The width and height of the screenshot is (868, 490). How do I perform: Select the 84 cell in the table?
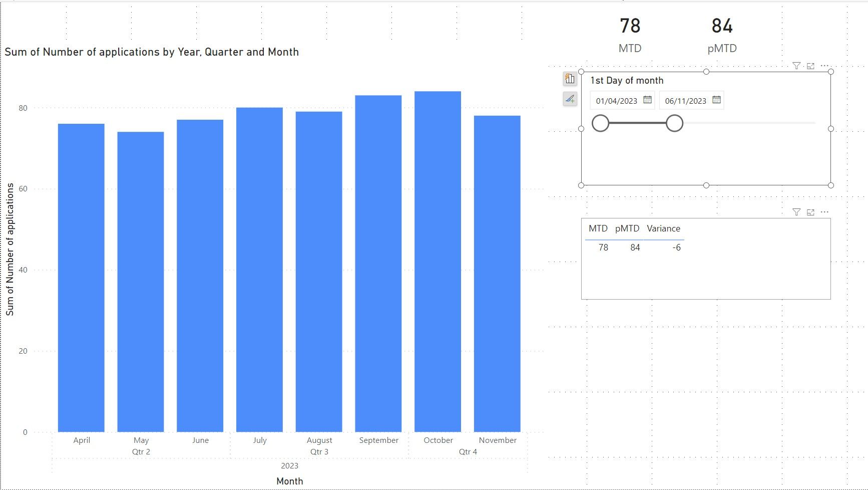pos(635,248)
